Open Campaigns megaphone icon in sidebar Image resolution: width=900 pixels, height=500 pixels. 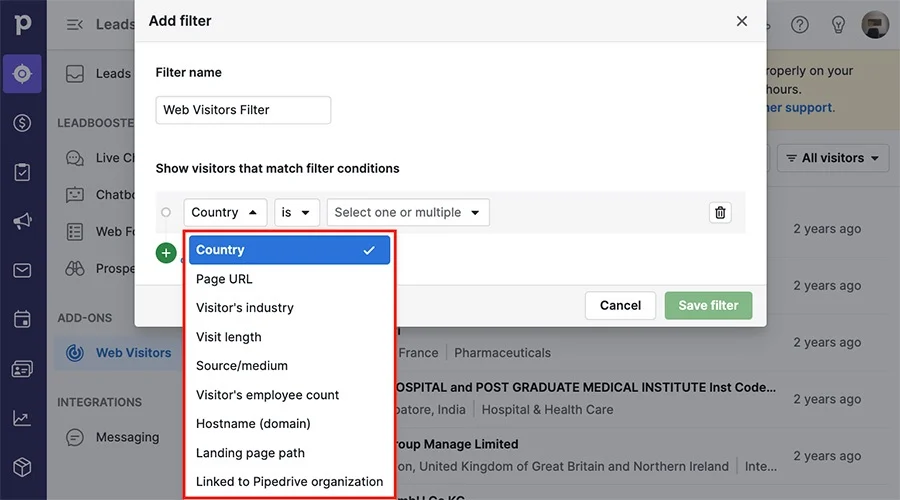[x=22, y=221]
